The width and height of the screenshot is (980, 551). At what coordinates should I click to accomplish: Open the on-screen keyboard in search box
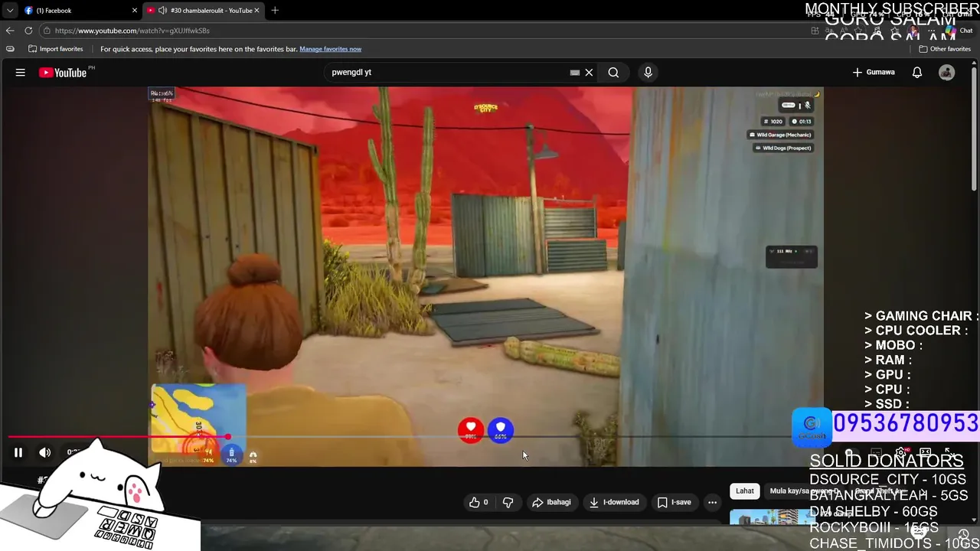575,73
